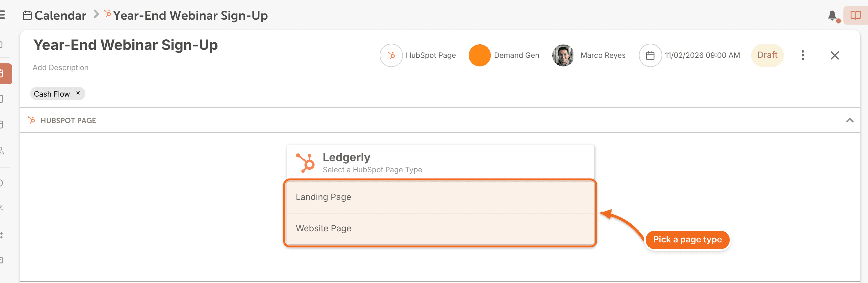Click the Demand Gen label
Image resolution: width=868 pixels, height=283 pixels.
coord(516,55)
